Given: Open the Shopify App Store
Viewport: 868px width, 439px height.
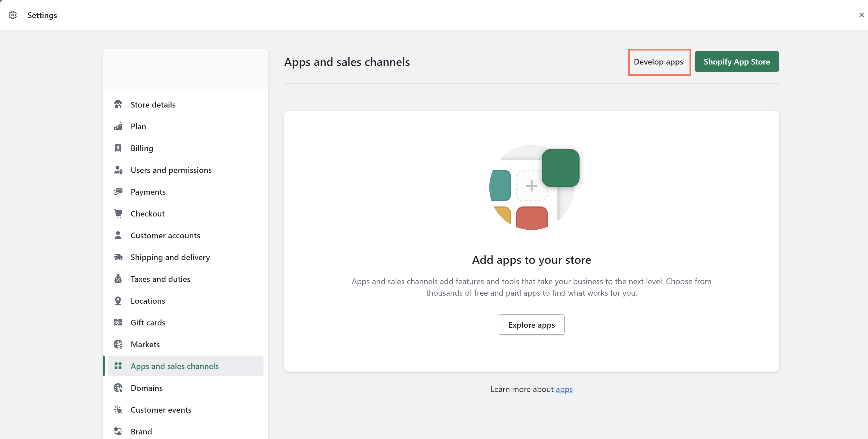Looking at the screenshot, I should [x=737, y=62].
